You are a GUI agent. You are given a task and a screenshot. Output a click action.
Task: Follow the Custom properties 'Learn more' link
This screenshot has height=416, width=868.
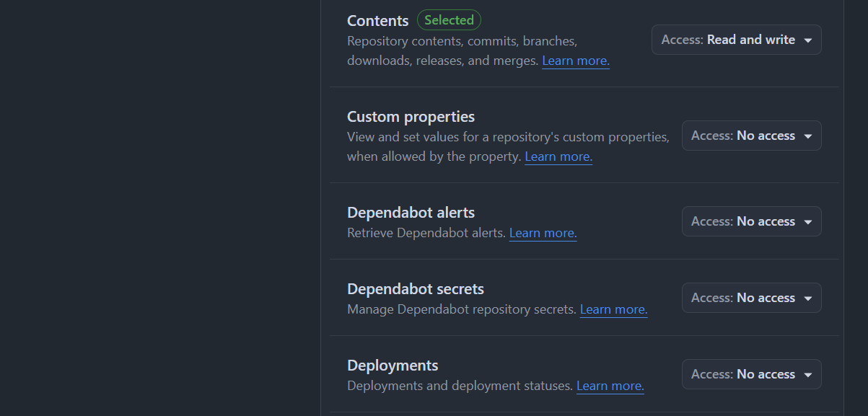pyautogui.click(x=558, y=156)
